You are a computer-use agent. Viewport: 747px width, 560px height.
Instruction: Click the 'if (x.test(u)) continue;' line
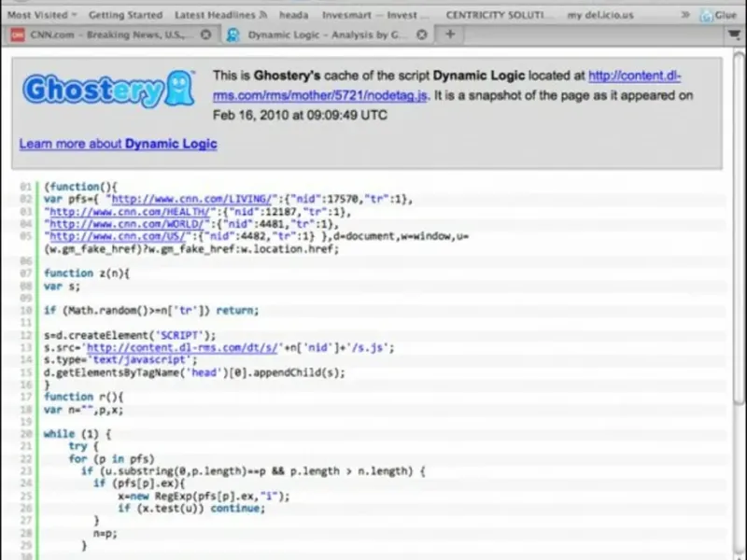[x=191, y=509]
